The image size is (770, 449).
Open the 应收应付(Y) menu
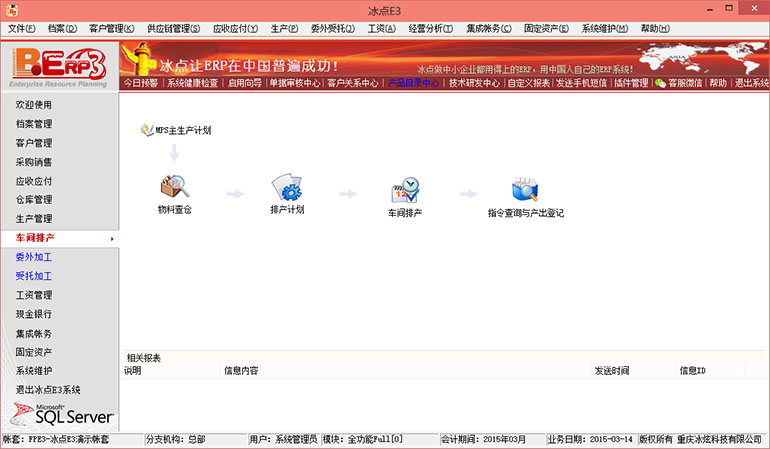(235, 28)
